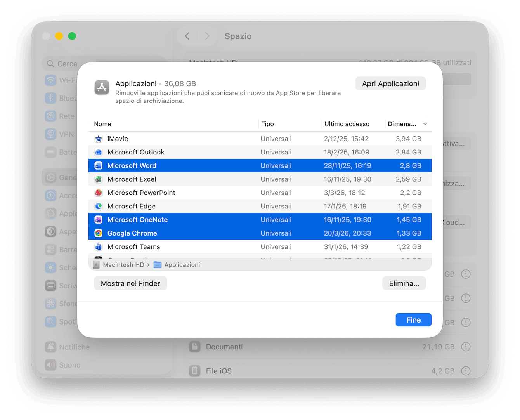Click the File iOS row in Spazio

tap(330, 371)
